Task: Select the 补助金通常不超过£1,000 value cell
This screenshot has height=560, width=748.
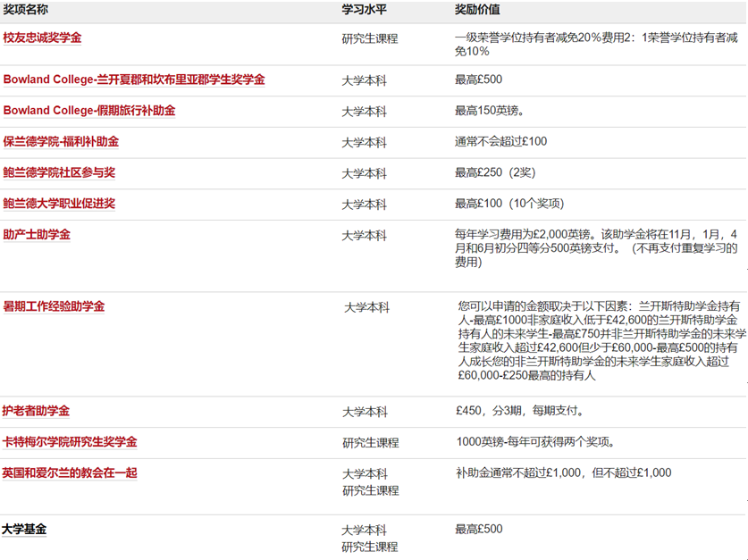Action: click(x=564, y=472)
